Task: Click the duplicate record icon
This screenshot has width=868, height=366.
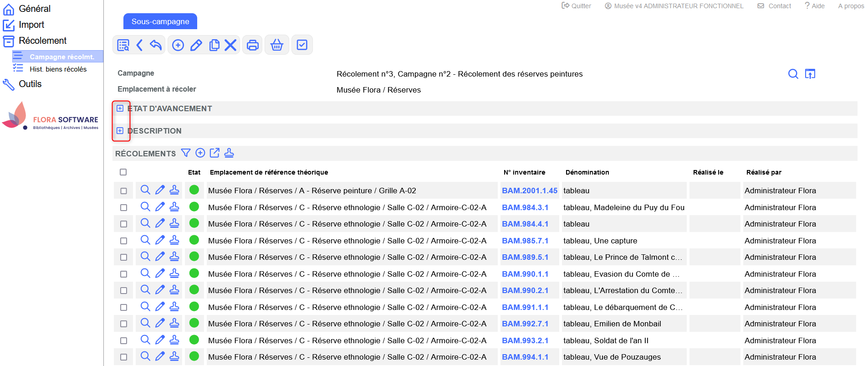Action: (214, 45)
